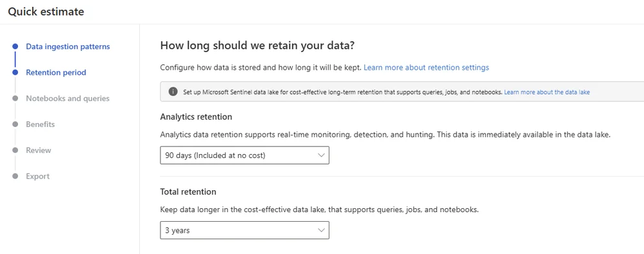The width and height of the screenshot is (644, 254).
Task: Click the Retention period step dot
Action: tap(15, 72)
